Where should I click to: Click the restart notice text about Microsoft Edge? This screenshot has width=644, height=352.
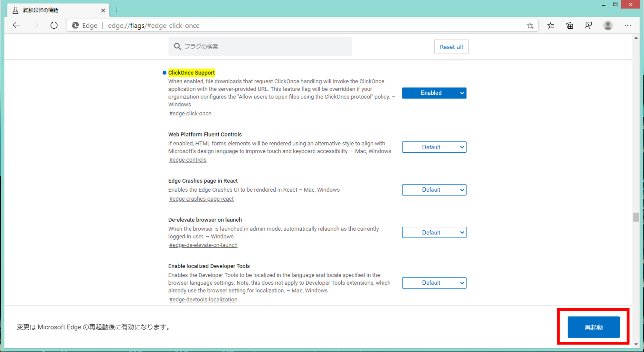[94, 327]
